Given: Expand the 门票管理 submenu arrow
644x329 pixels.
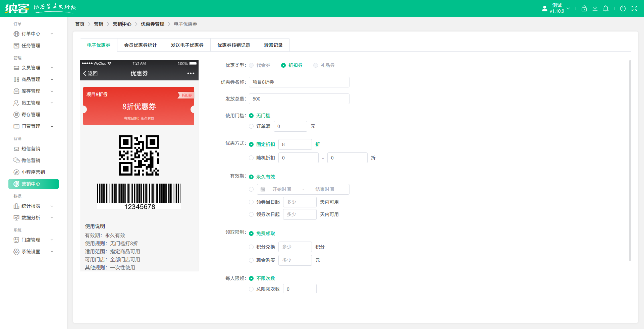Looking at the screenshot, I should [x=52, y=126].
